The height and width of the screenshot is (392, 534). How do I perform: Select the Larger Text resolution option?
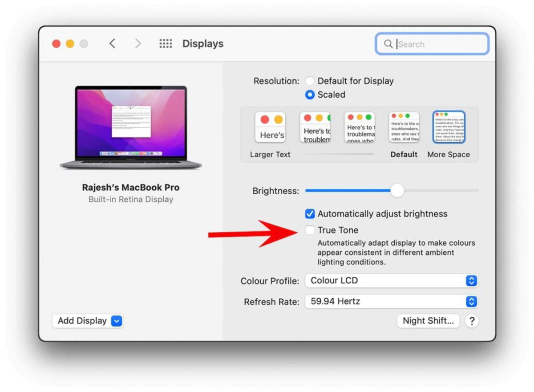point(270,127)
